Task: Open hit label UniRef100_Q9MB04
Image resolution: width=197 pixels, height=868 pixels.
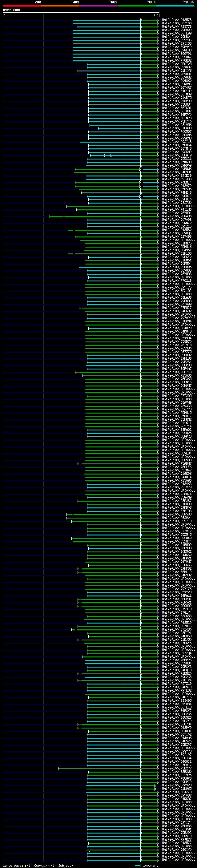Action: [x=177, y=37]
